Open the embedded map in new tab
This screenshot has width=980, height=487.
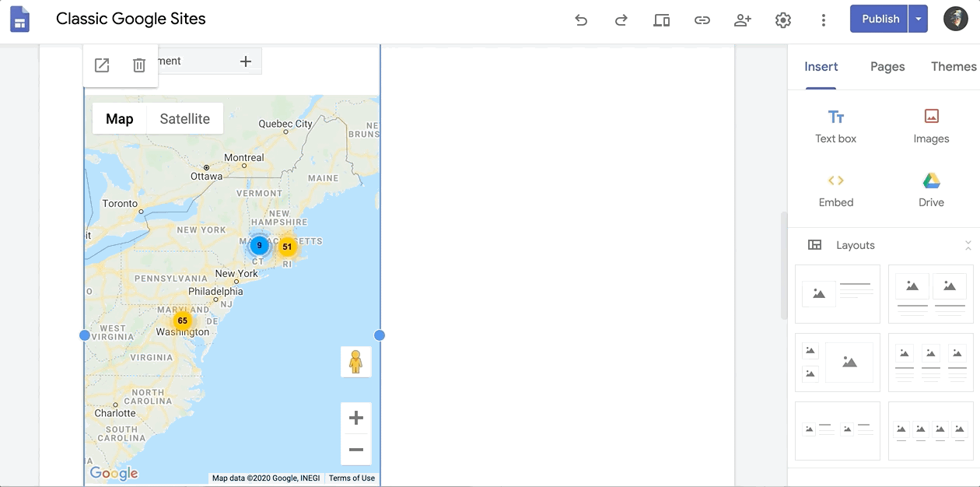tap(102, 65)
